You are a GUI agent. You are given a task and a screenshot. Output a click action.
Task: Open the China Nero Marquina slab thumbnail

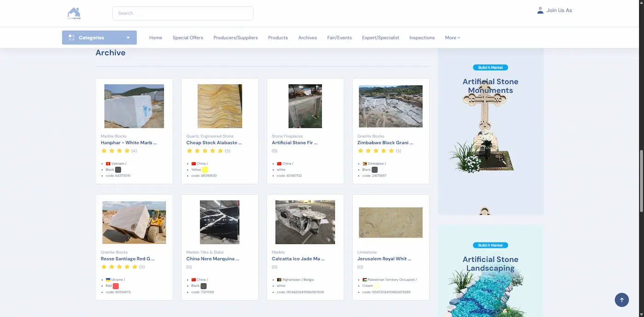[219, 222]
